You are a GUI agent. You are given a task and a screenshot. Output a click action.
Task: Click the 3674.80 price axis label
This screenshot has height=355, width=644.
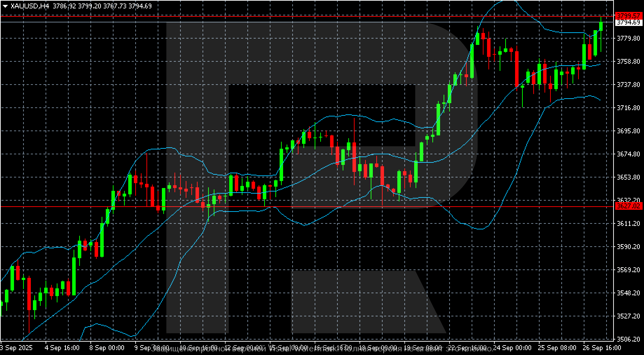click(x=628, y=154)
